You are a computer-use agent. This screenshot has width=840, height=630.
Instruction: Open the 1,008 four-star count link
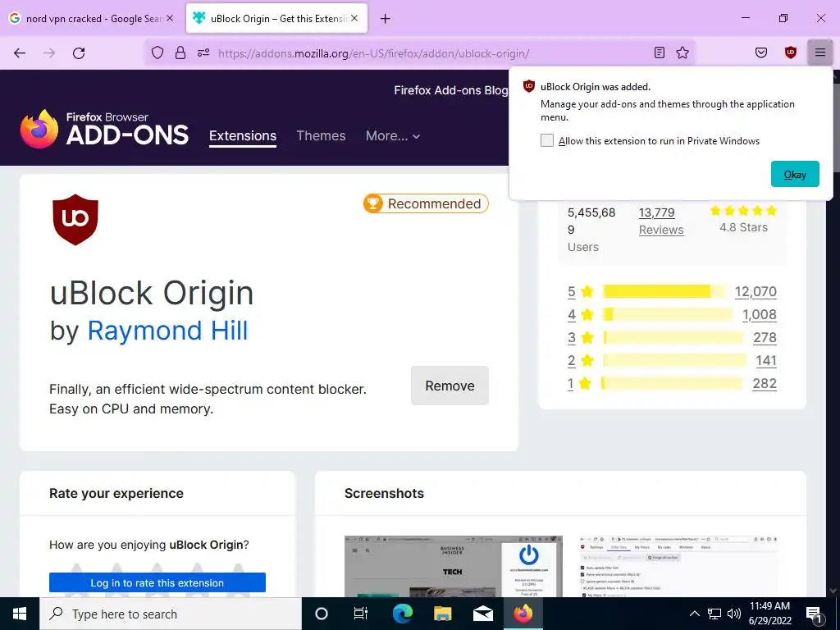click(x=759, y=314)
